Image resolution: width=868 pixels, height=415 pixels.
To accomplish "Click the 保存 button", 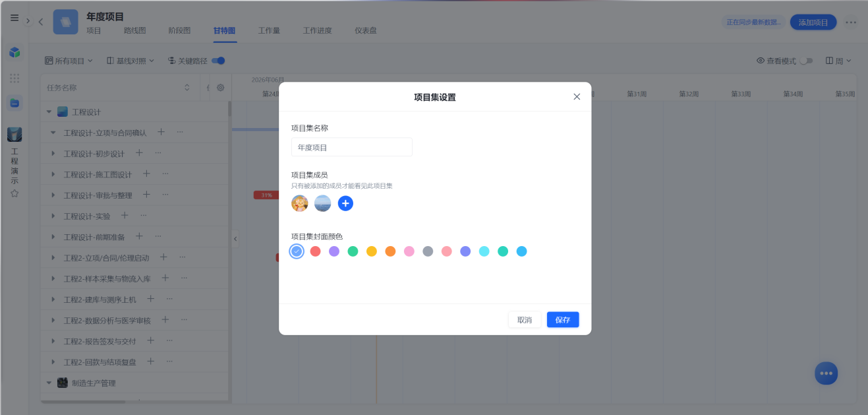I will (x=563, y=320).
